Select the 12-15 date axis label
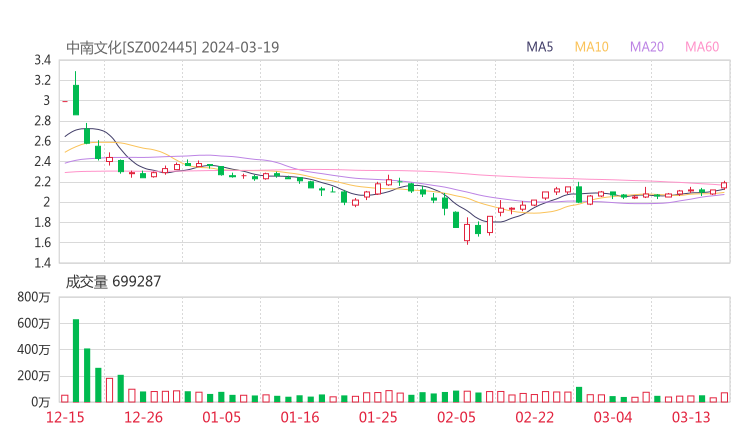Viewport: 740px width, 440px height. click(65, 417)
